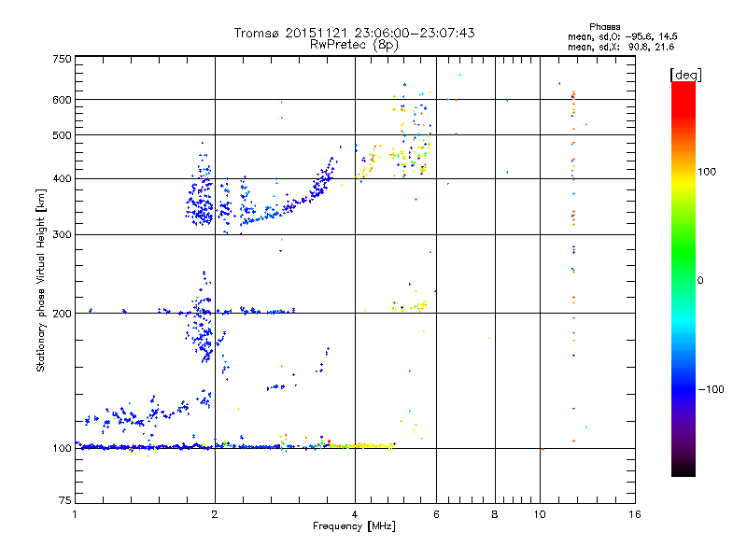747x560 pixels.
Task: Click the 'Stationary phase Virtual Height [km]' axis title
Action: click(x=41, y=280)
